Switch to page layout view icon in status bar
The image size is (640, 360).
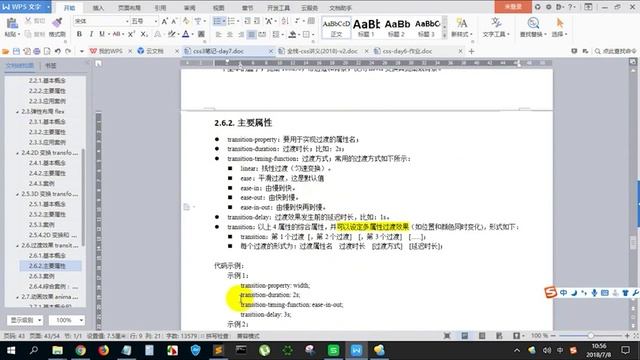point(464,336)
